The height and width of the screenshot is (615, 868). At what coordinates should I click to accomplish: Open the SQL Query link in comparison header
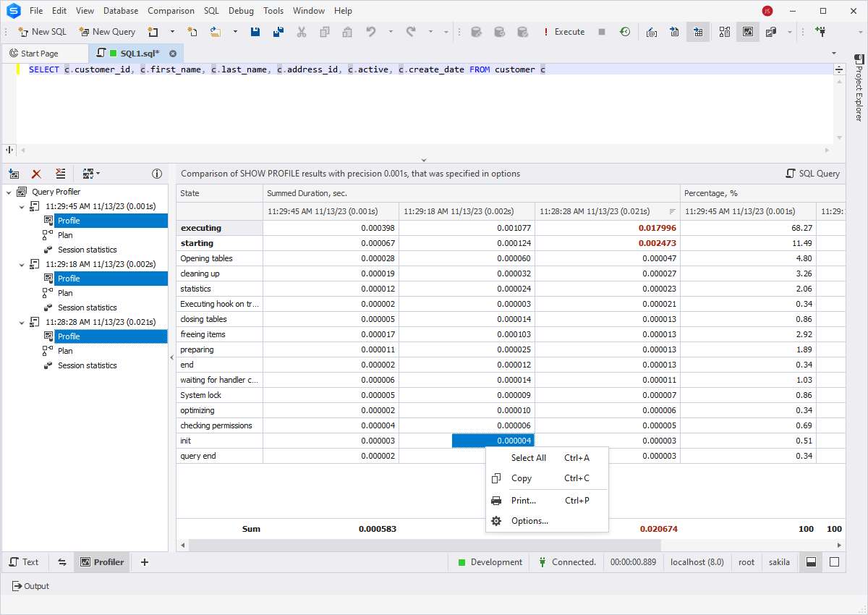click(817, 174)
